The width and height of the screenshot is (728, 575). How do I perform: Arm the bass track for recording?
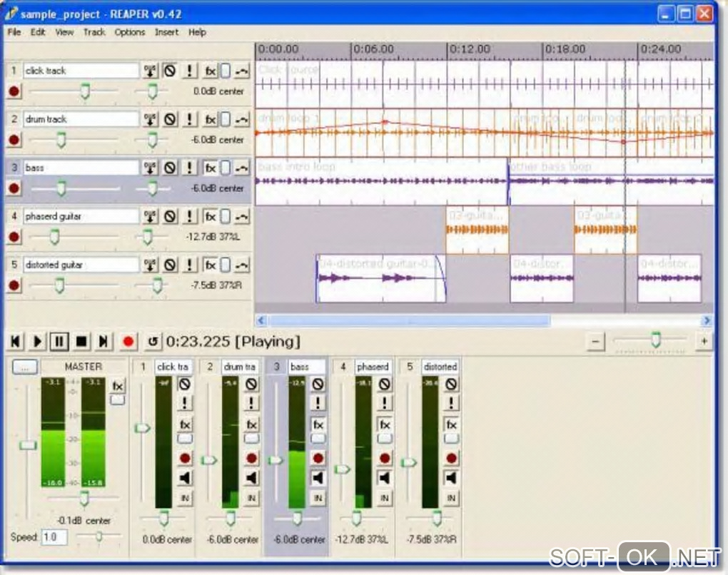coord(14,188)
